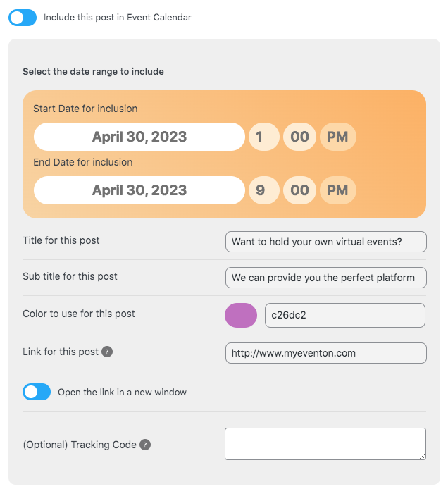Click the color hex field c26dc2
Screen dimensions: 448x494
pos(345,316)
